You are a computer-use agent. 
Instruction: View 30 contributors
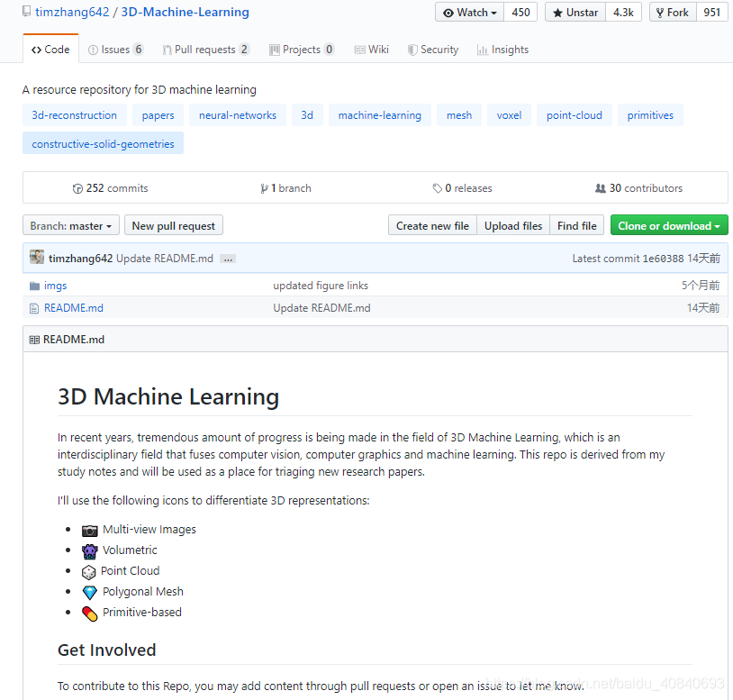(638, 188)
